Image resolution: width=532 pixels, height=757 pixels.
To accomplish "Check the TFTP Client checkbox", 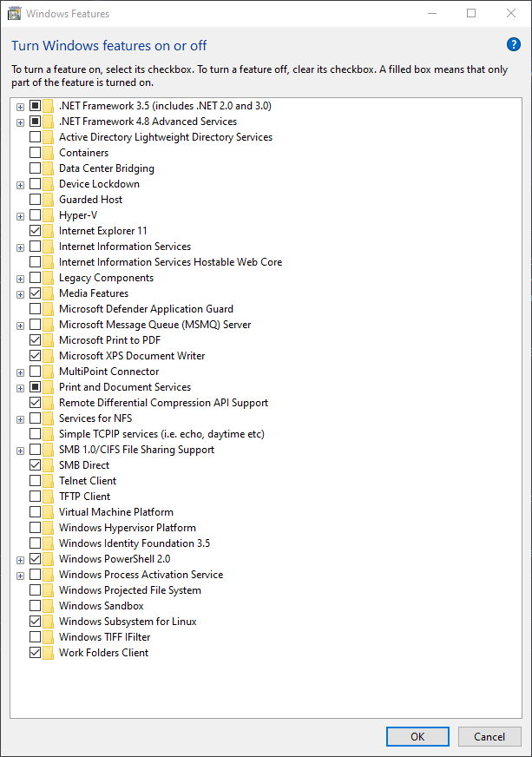I will point(35,496).
